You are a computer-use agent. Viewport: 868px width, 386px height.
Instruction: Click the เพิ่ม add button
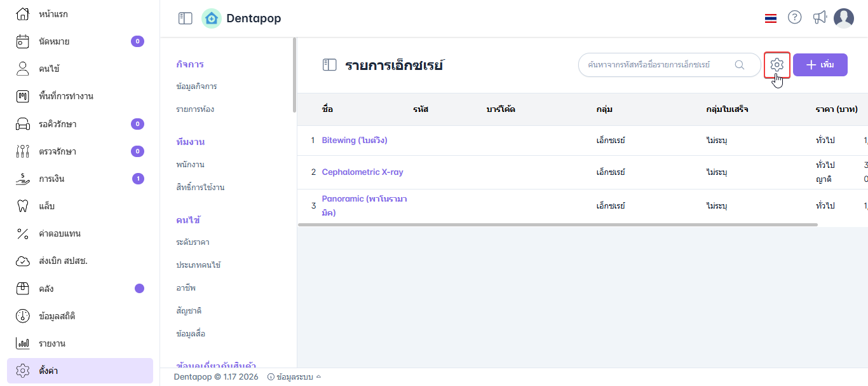820,65
